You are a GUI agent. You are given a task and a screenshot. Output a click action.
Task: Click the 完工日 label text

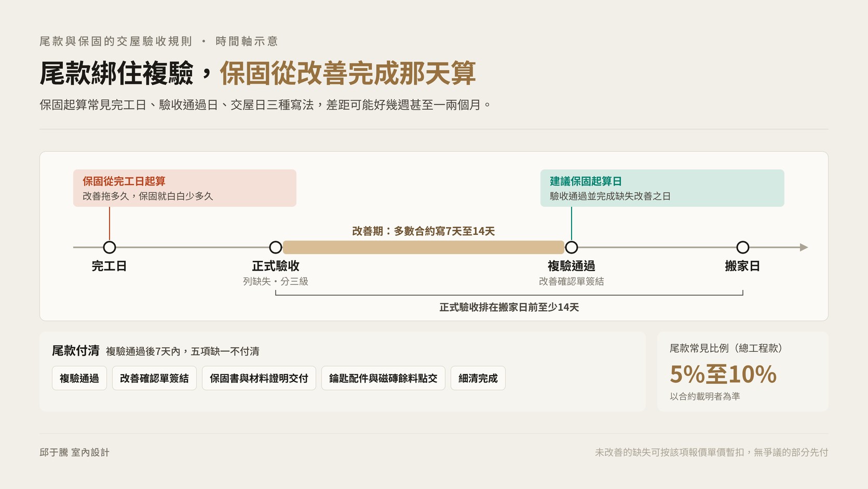click(x=110, y=266)
